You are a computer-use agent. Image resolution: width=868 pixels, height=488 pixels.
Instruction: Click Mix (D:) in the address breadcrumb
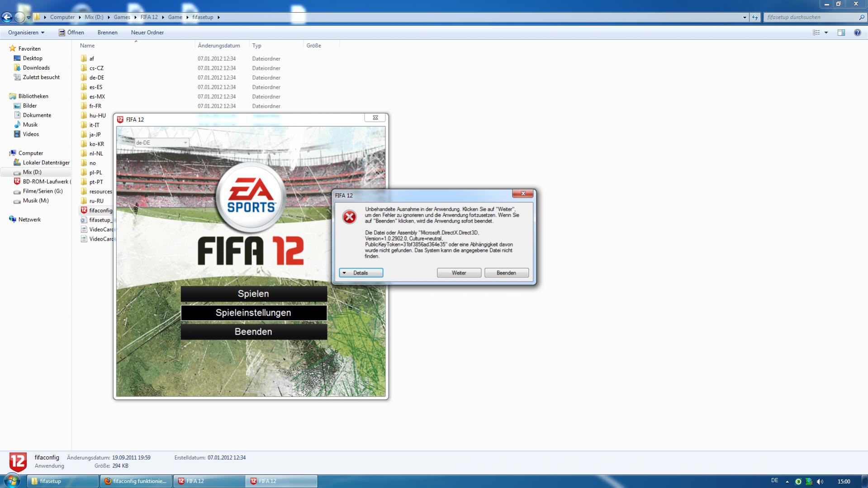coord(94,17)
